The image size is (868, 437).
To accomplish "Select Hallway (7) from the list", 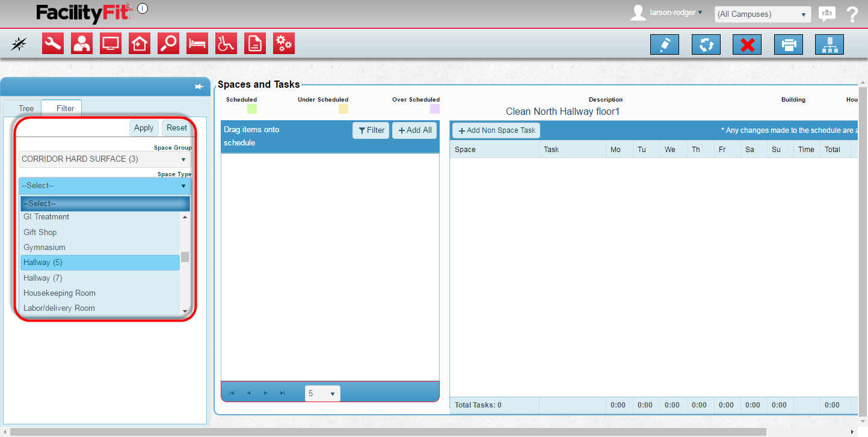I will click(43, 278).
